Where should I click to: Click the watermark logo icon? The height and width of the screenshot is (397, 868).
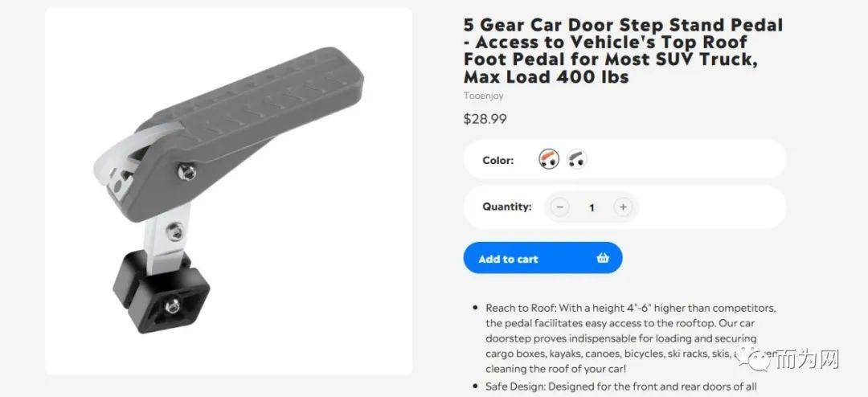click(756, 360)
